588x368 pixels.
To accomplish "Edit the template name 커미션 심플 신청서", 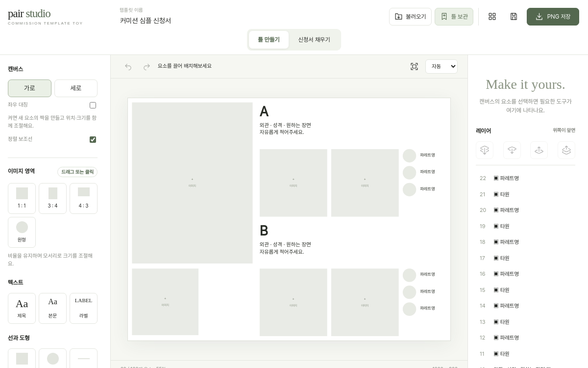I will 146,21.
